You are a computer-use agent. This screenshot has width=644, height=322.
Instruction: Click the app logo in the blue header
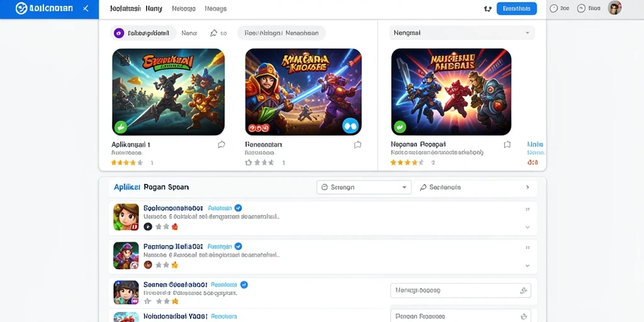pyautogui.click(x=21, y=8)
